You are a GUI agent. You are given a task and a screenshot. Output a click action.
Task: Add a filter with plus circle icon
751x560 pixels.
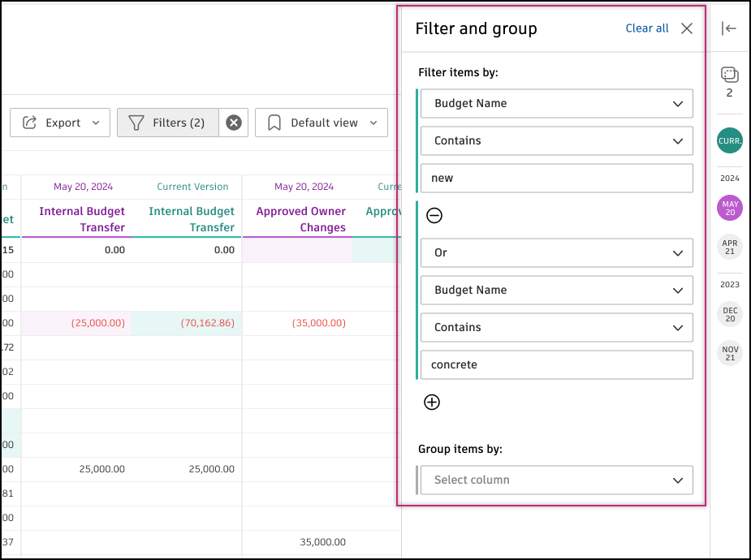pos(432,402)
